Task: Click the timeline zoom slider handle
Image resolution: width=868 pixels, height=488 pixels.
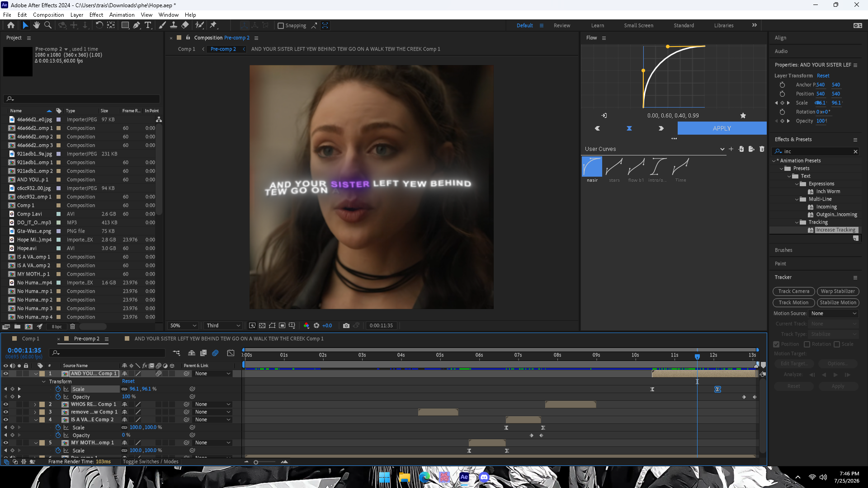Action: (x=256, y=462)
